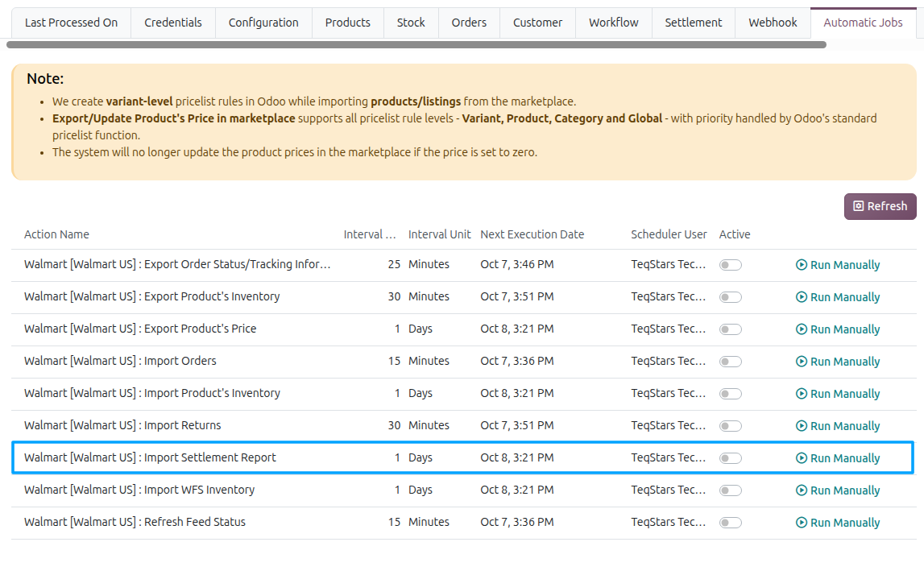This screenshot has width=924, height=571.
Task: Activate the Import Settlement Report job
Action: click(x=730, y=458)
